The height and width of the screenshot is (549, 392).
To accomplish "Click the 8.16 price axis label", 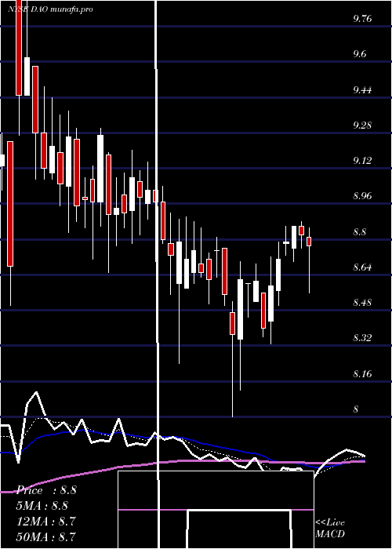I will (x=362, y=374).
